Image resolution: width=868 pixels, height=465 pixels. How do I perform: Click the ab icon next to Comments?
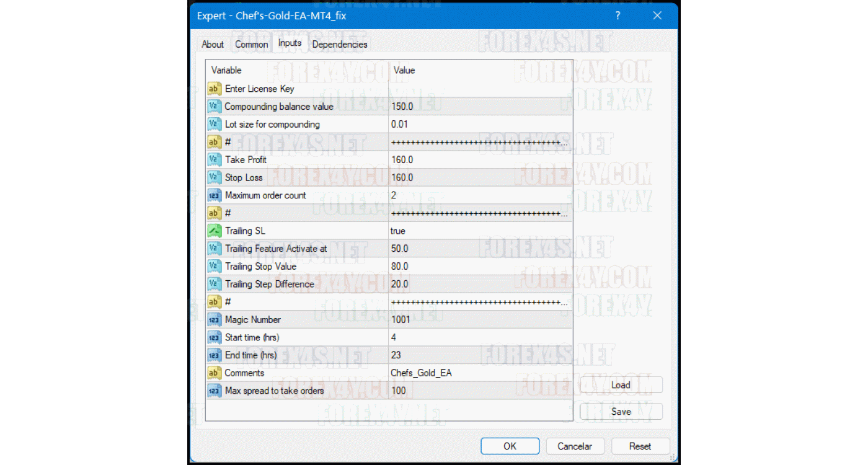[214, 373]
